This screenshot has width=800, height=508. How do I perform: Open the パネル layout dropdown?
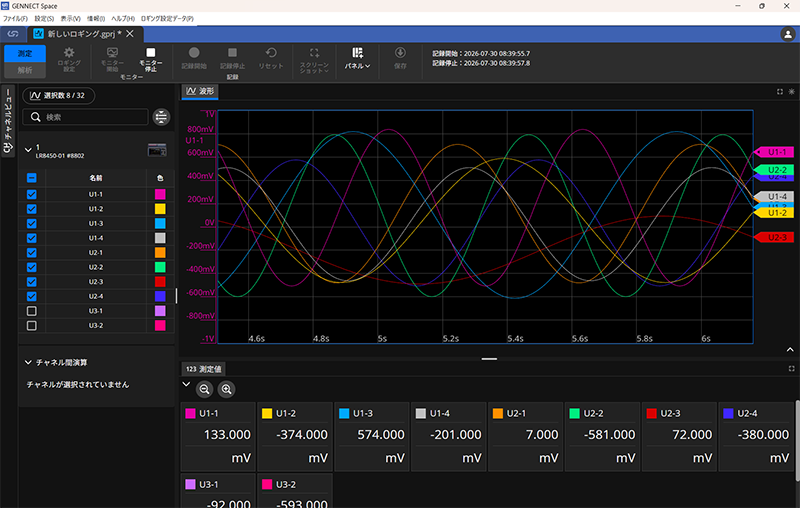[357, 59]
